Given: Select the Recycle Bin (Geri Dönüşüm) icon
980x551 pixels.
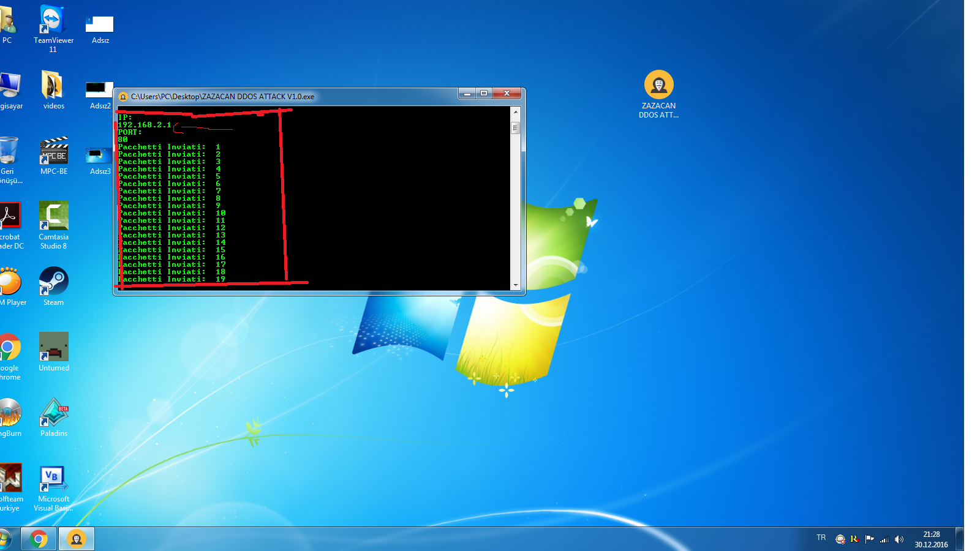Looking at the screenshot, I should click(x=10, y=160).
